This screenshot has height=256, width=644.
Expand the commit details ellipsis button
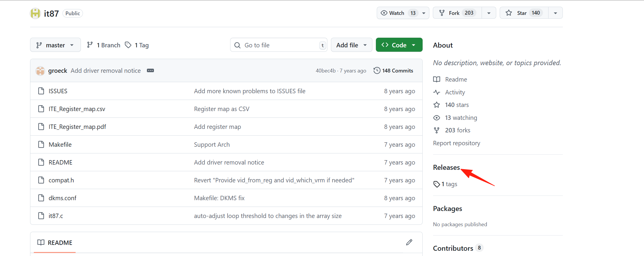tap(150, 71)
